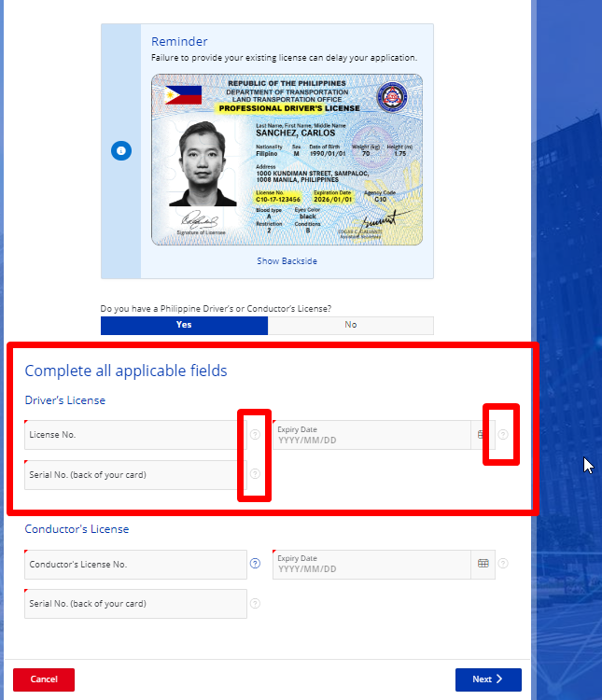Image resolution: width=602 pixels, height=700 pixels.
Task: Open calendar picker for Conductor's License expiry
Action: coord(483,564)
